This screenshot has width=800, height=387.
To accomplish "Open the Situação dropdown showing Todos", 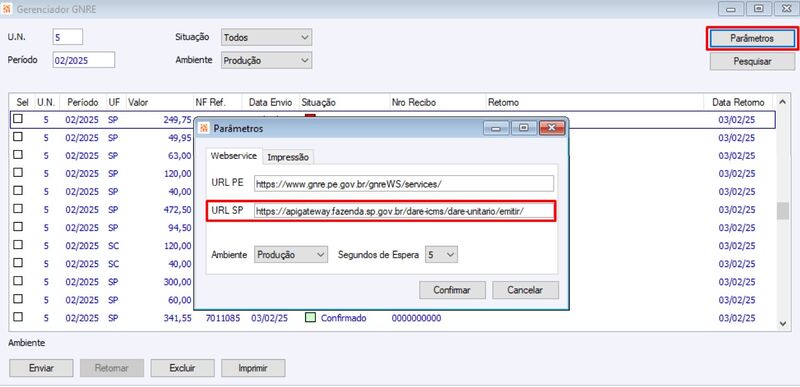I will (x=266, y=37).
